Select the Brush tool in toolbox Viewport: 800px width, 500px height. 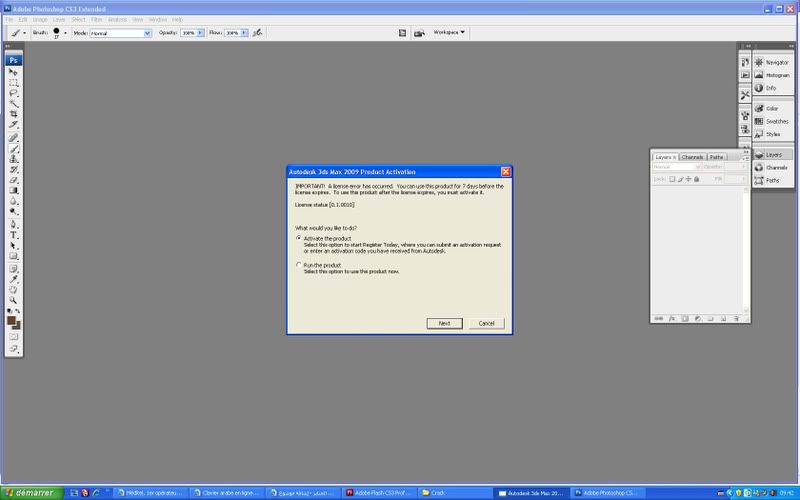tap(14, 148)
